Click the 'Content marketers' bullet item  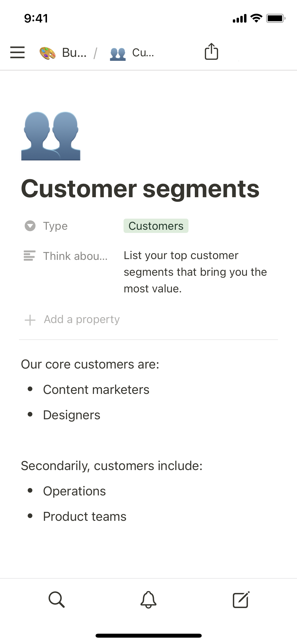coord(96,389)
